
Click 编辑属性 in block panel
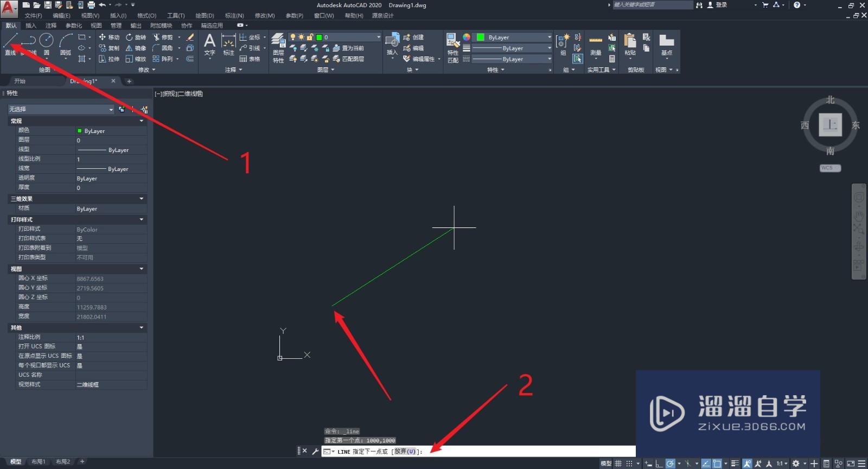click(419, 59)
